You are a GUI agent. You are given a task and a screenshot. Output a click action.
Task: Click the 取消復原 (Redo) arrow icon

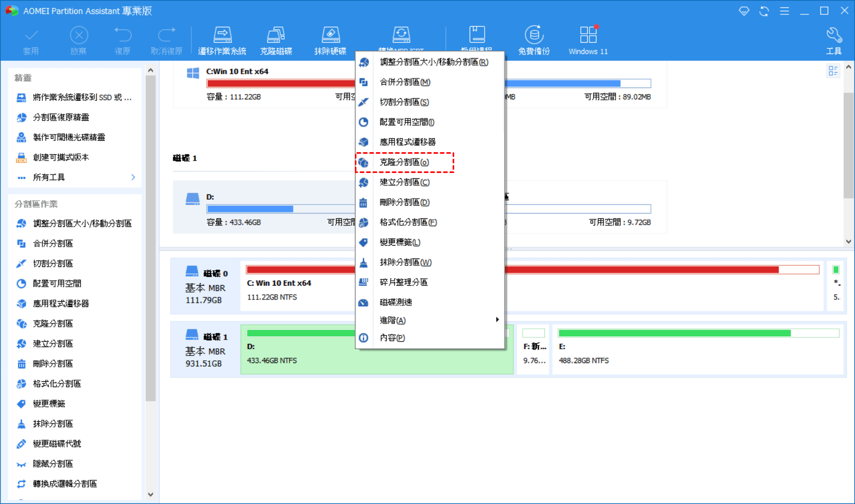click(x=167, y=35)
